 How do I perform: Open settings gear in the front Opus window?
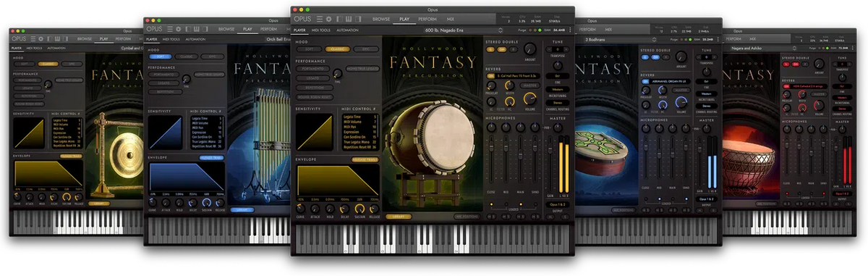[x=329, y=20]
